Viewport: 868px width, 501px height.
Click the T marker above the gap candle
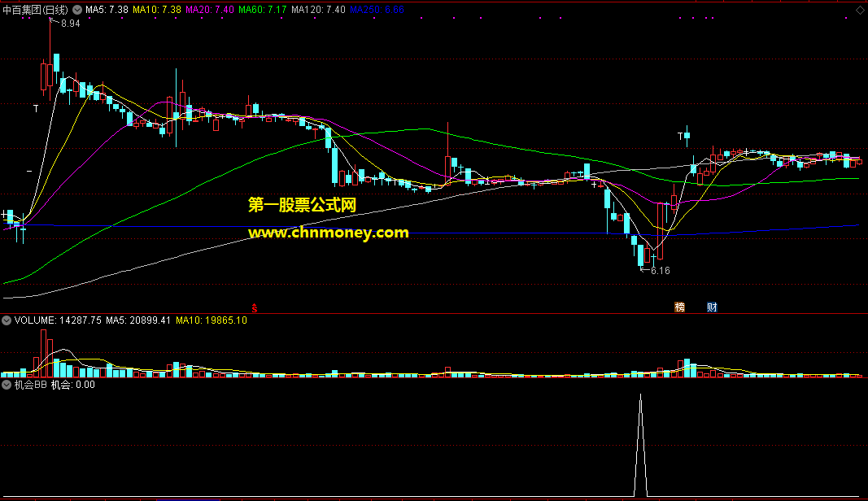(680, 136)
